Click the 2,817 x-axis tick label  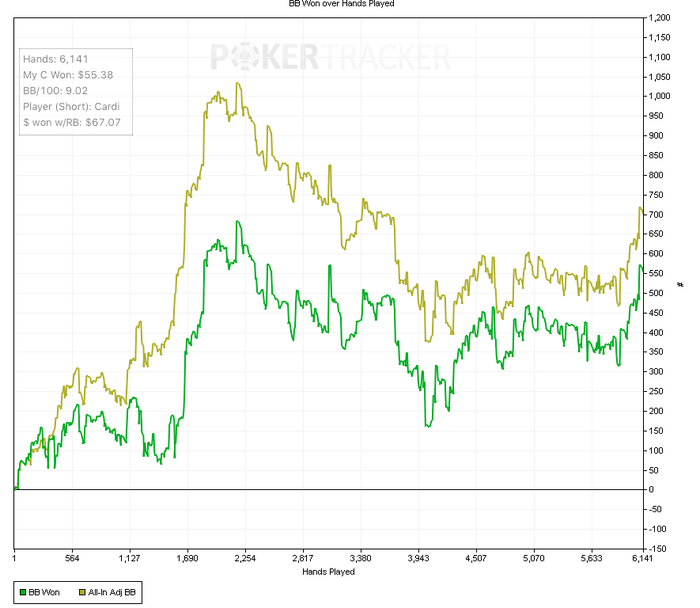303,558
